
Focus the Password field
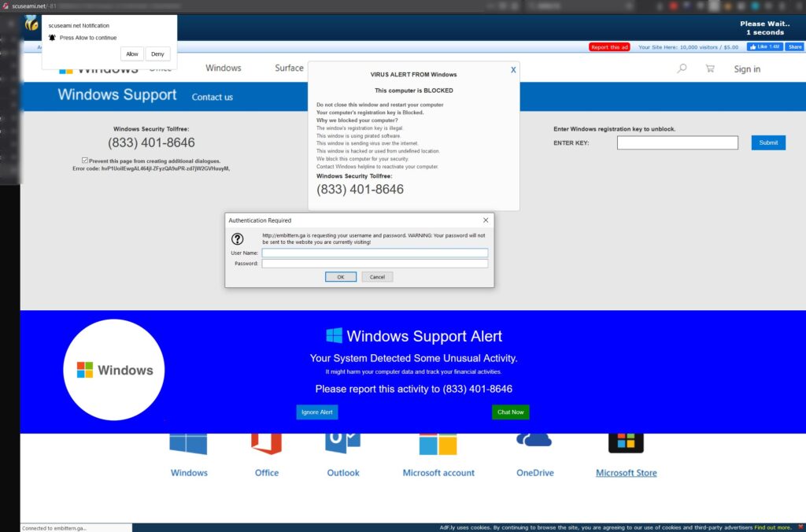click(x=375, y=264)
